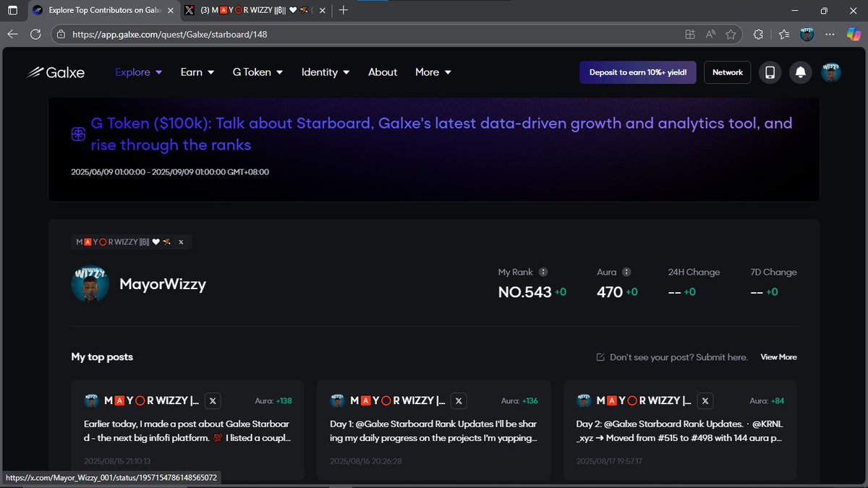Open the MayorWizzy profile picture
The height and width of the screenshot is (488, 868).
coord(90,284)
